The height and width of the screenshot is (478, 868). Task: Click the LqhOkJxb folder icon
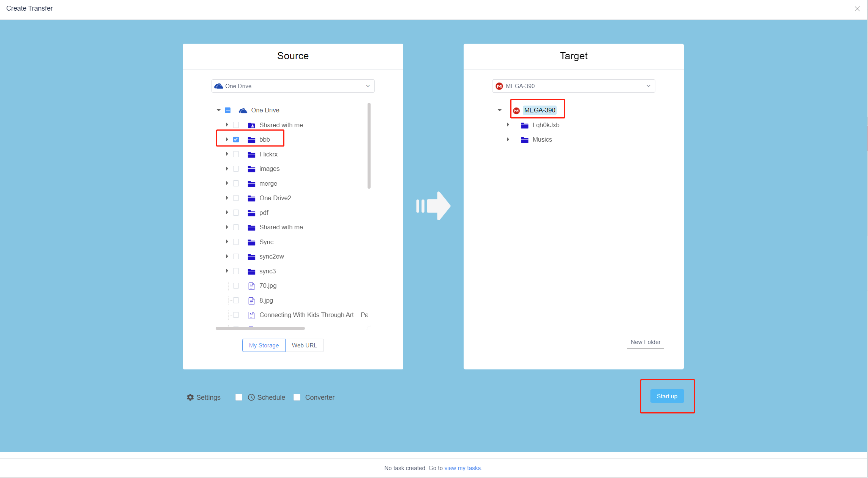pyautogui.click(x=525, y=125)
